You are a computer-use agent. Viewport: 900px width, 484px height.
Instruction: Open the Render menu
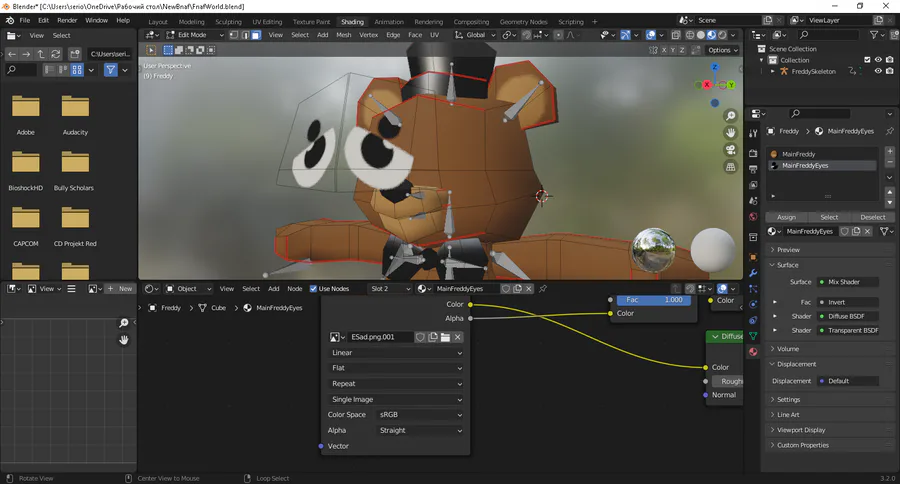point(67,20)
